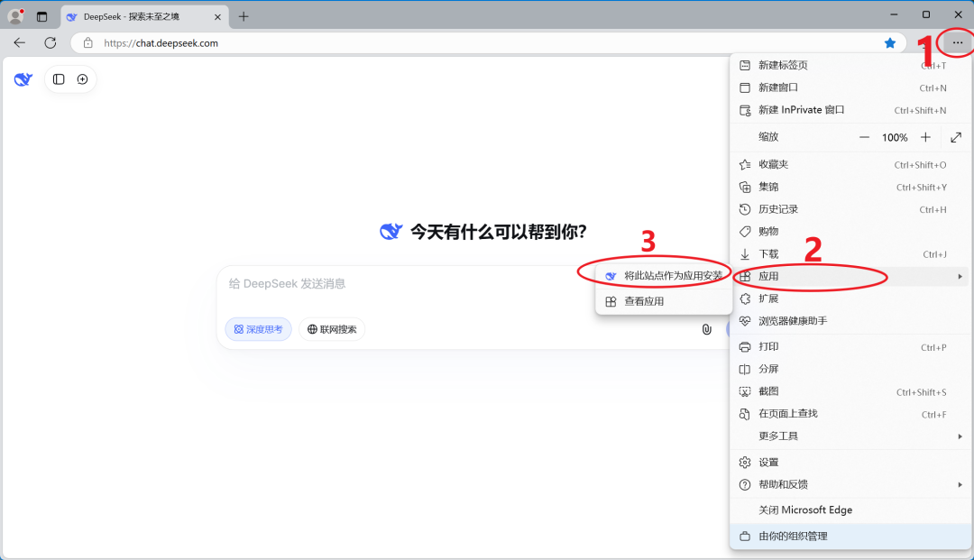Go back to previous page
974x560 pixels.
click(20, 43)
